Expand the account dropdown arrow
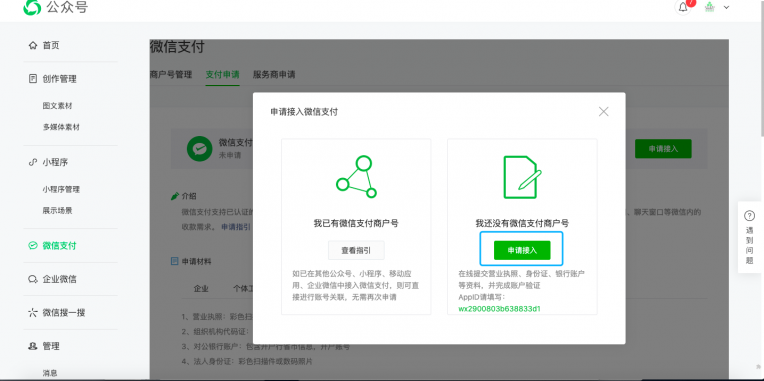764x381 pixels. click(x=726, y=7)
